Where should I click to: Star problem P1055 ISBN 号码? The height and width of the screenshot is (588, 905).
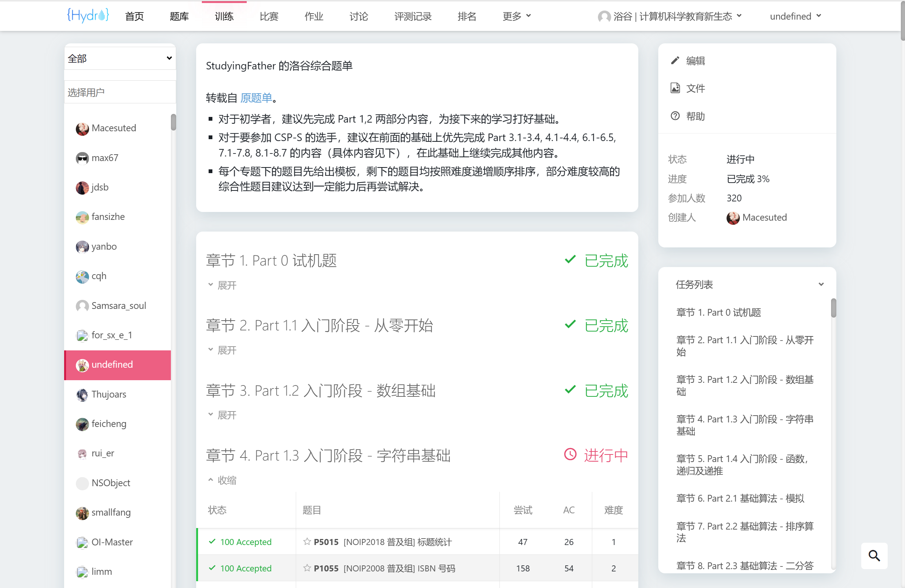point(307,568)
